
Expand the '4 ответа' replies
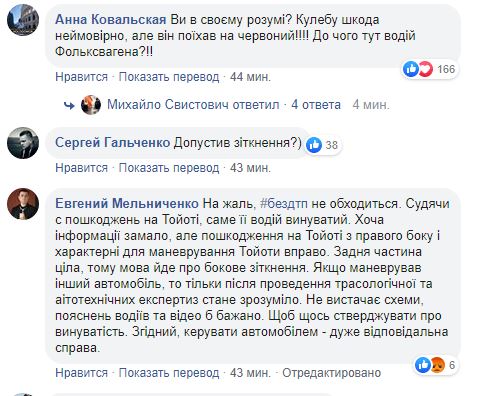pyautogui.click(x=316, y=105)
